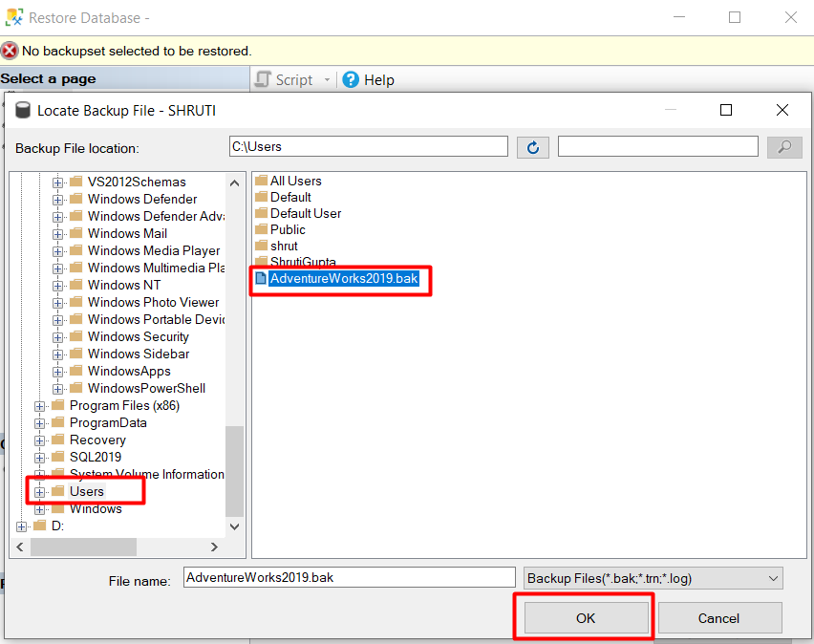Select the Users folder in tree

pyautogui.click(x=87, y=491)
